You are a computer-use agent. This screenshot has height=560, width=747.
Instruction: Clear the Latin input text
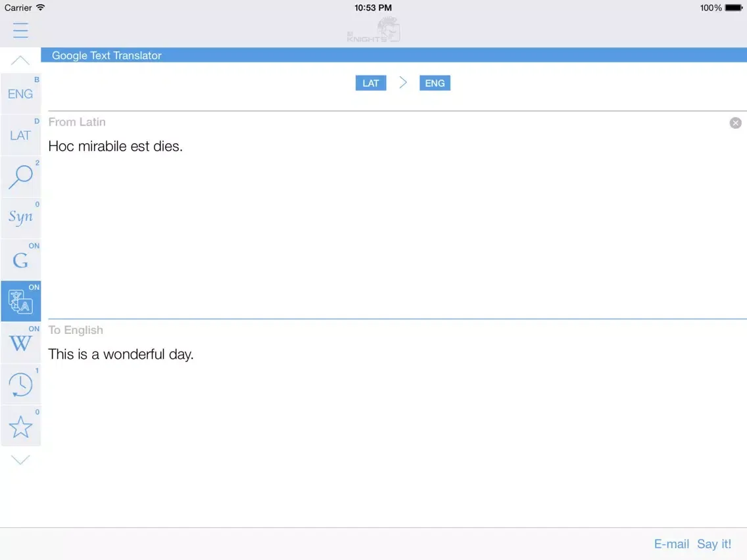tap(735, 123)
